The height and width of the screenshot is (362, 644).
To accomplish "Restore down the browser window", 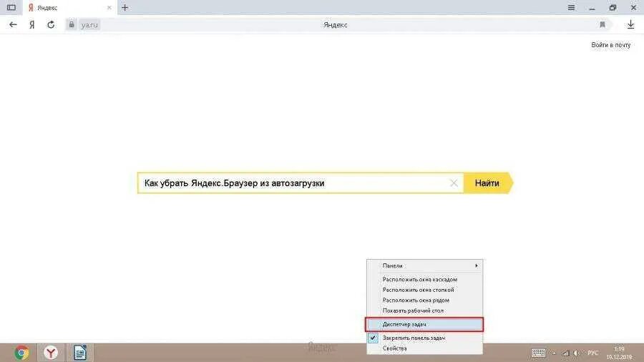I will click(613, 7).
